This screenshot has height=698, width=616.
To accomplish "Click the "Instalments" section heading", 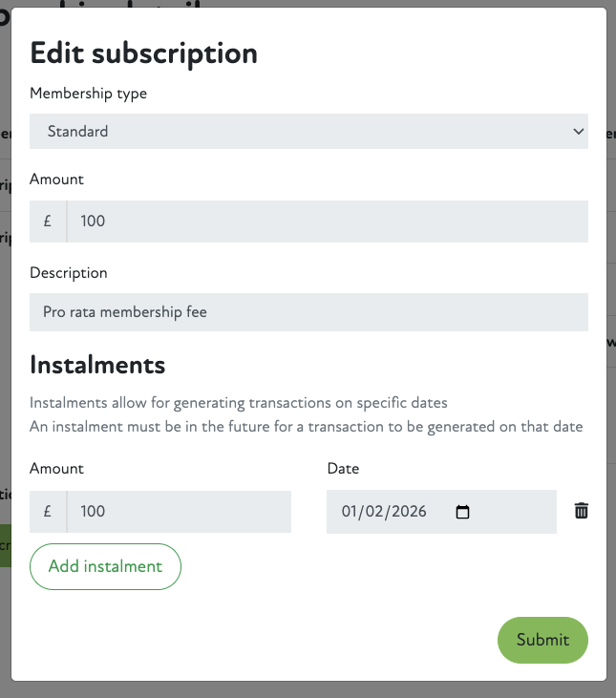I will pos(97,365).
